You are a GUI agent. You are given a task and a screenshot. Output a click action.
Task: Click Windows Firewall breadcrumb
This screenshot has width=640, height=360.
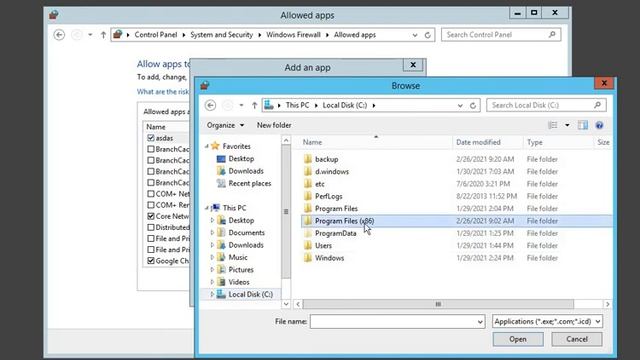[x=293, y=35]
